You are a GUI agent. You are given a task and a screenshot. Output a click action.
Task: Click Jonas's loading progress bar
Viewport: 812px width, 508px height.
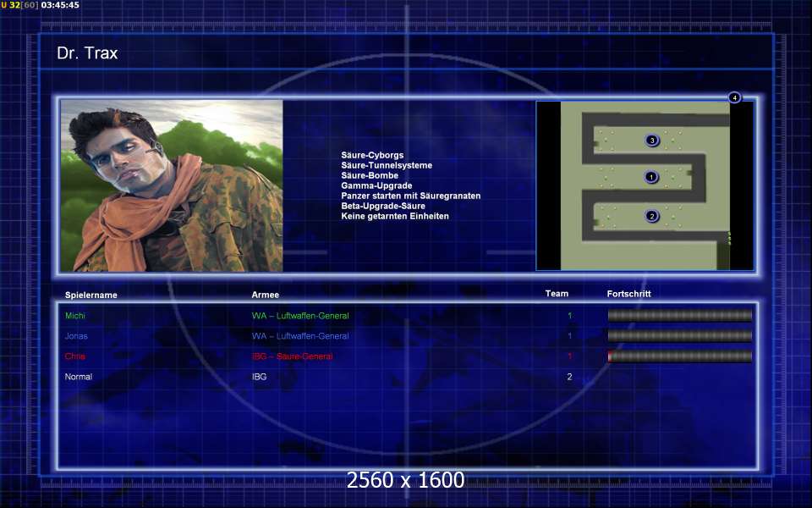679,335
